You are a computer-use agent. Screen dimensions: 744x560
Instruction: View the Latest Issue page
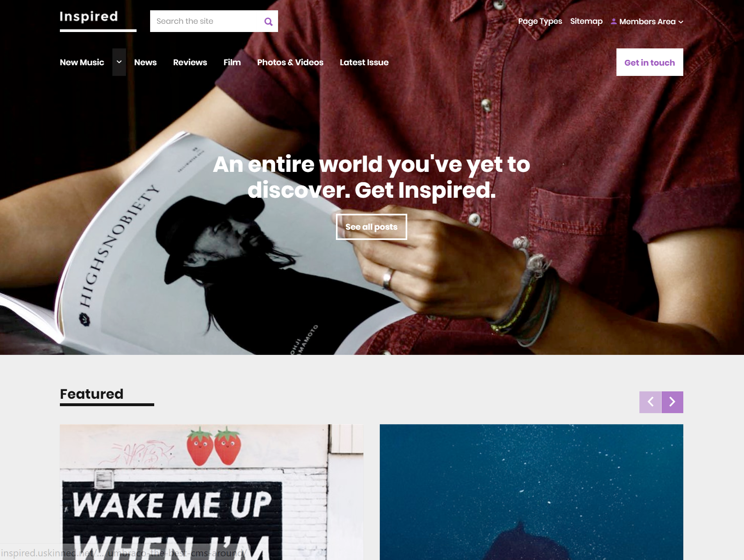364,62
